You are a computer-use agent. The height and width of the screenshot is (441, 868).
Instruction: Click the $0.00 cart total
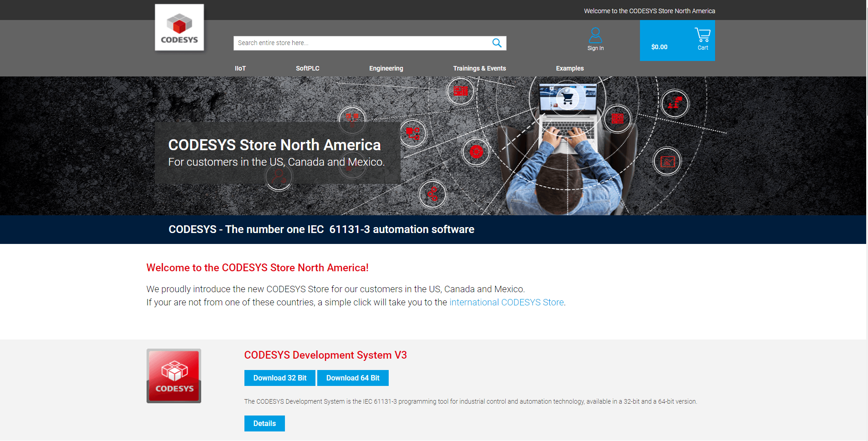pos(659,47)
